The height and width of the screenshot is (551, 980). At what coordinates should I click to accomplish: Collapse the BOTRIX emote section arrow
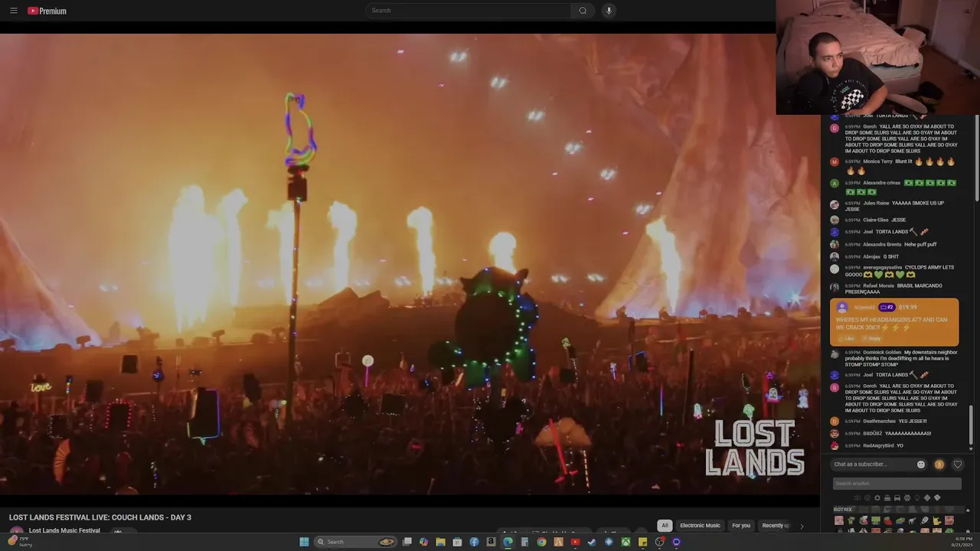click(x=968, y=510)
